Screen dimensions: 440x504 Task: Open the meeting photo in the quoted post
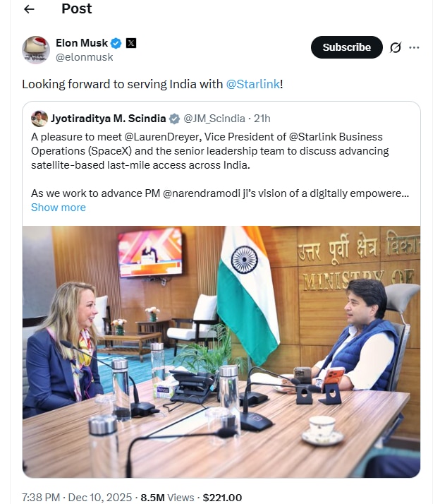(x=221, y=352)
